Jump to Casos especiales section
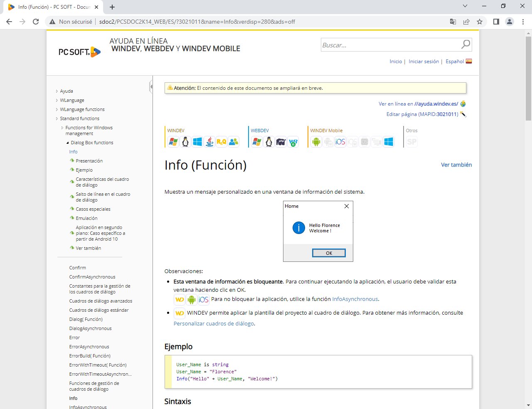The image size is (532, 409). (x=93, y=209)
